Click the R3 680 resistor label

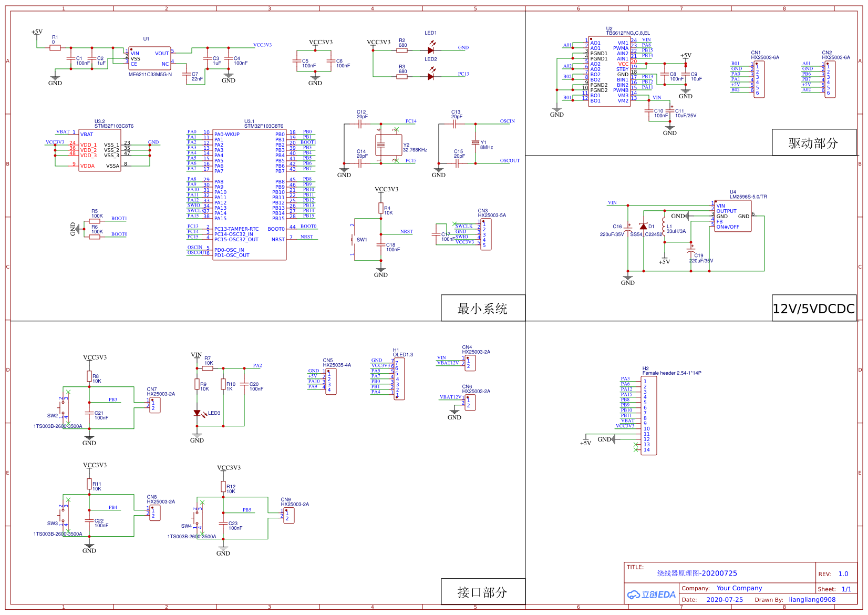click(402, 69)
